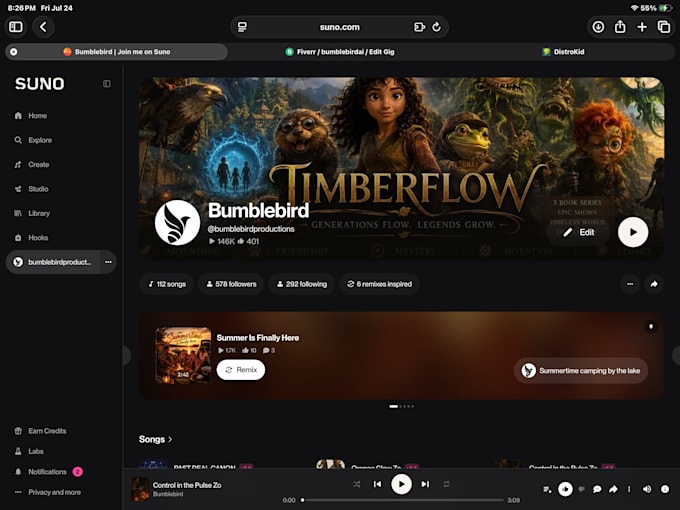This screenshot has height=510, width=680.
Task: Open Labs in the sidebar
Action: [x=29, y=451]
